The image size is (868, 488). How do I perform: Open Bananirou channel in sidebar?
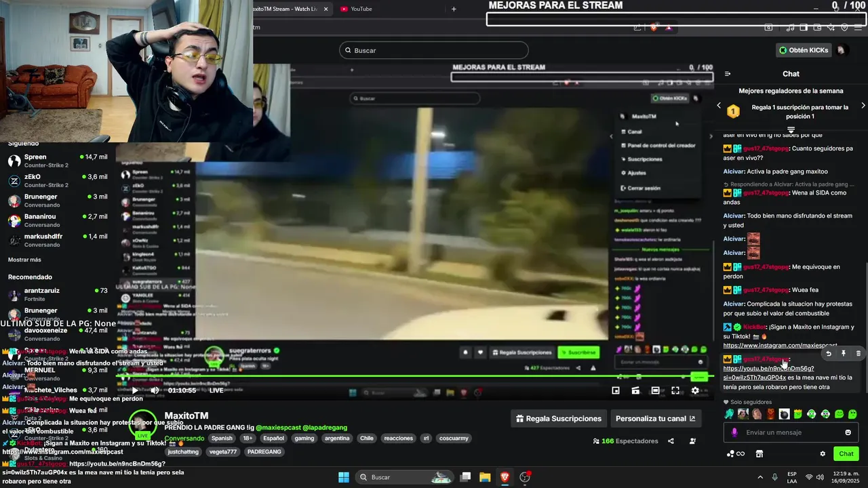click(58, 220)
